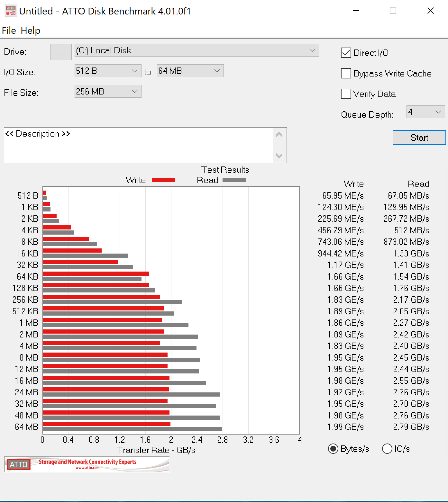
Task: Click the File Size label
Action: (x=21, y=93)
